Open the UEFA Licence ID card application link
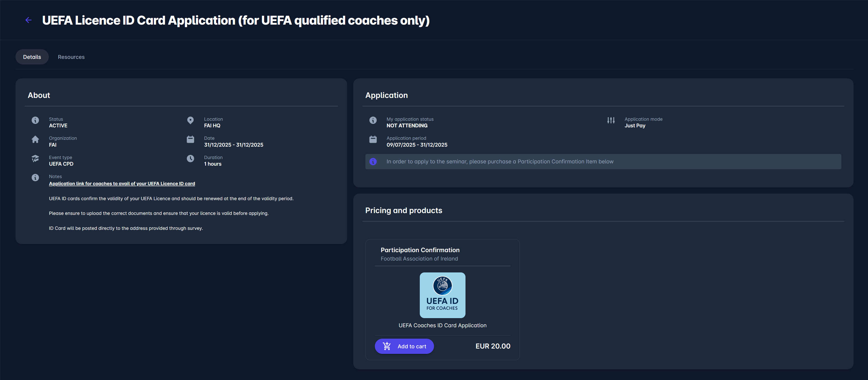868x380 pixels. click(122, 183)
